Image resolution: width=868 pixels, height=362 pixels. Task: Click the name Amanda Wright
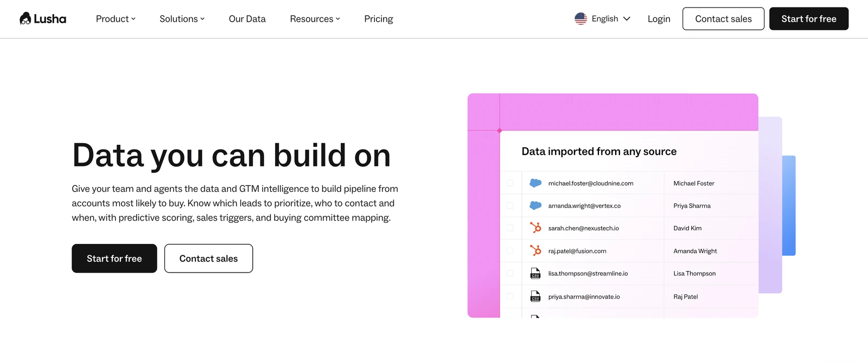[695, 251]
